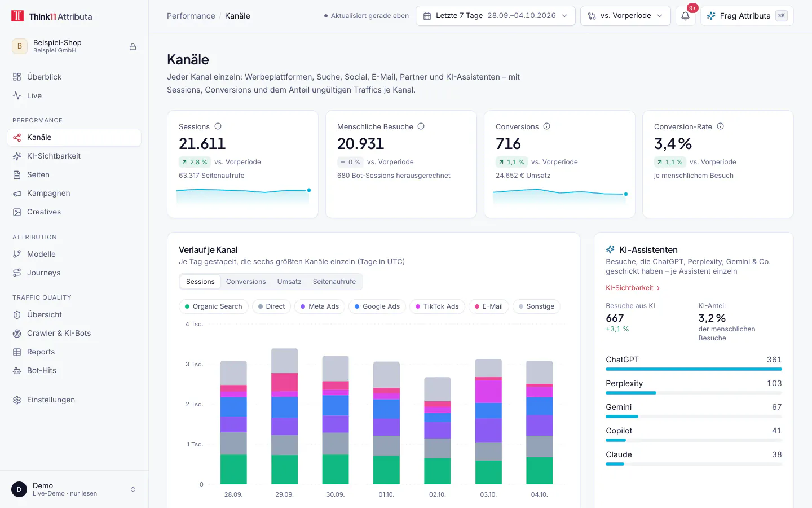Click the Performance breadcrumb
The height and width of the screenshot is (508, 812).
(x=191, y=16)
